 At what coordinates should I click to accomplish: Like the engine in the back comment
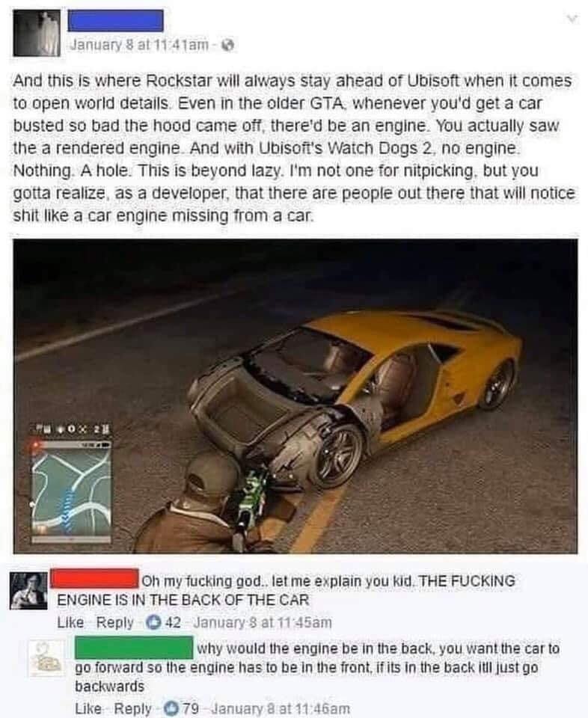point(70,622)
